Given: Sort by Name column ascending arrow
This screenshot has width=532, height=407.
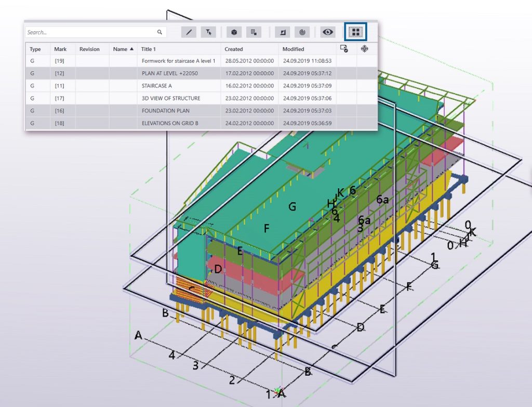Looking at the screenshot, I should coord(131,49).
